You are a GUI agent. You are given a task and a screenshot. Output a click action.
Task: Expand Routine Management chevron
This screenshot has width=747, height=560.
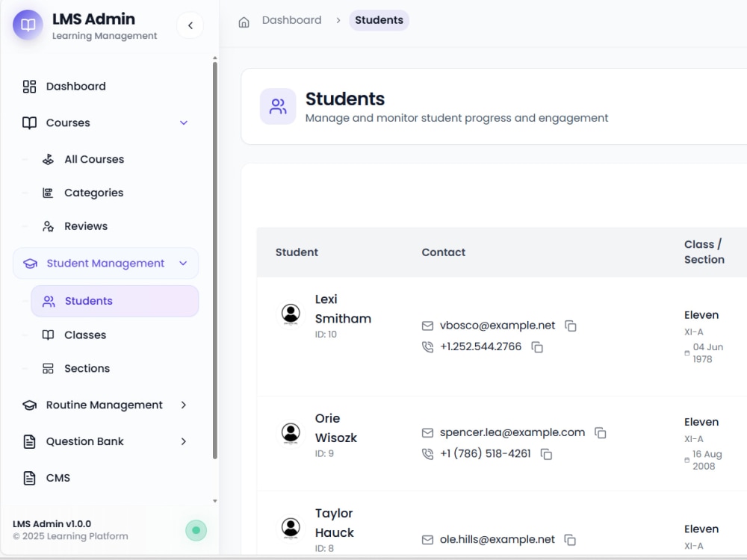coord(184,405)
